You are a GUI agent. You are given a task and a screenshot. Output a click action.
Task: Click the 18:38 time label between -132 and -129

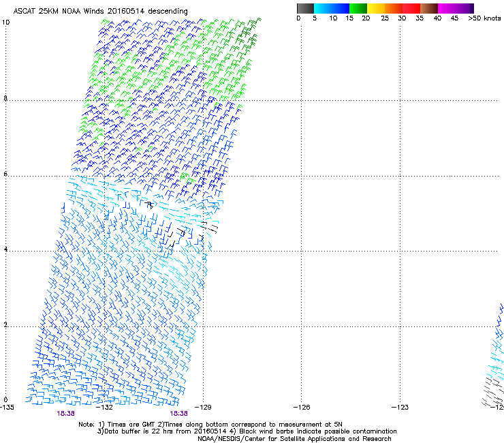(x=178, y=414)
